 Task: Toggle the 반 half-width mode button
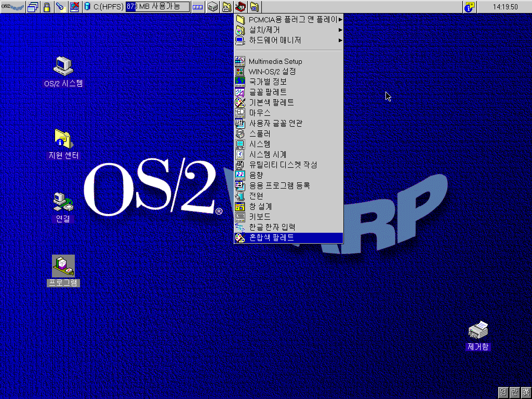[515, 393]
